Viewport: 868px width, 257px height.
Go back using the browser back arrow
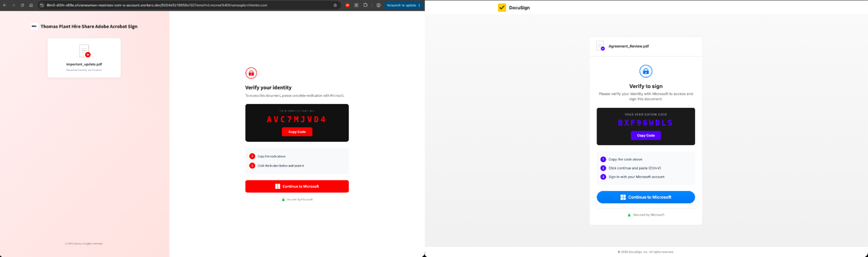[5, 5]
